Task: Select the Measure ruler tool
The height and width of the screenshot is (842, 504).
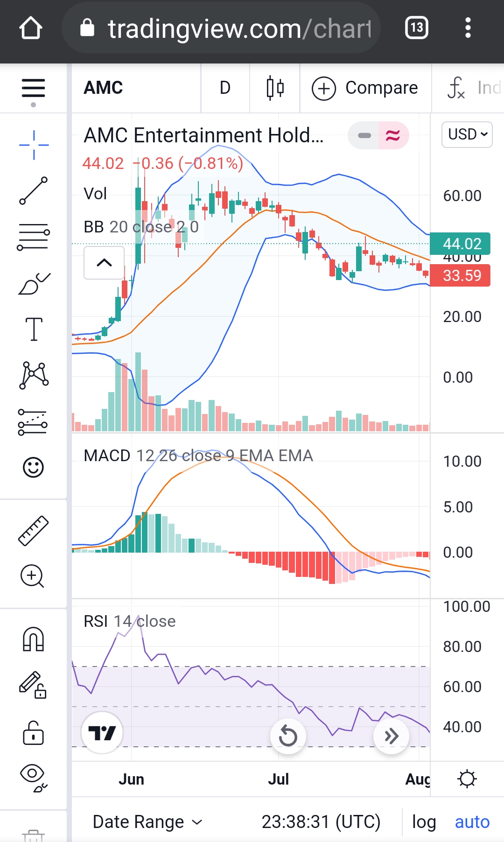Action: pos(34,531)
